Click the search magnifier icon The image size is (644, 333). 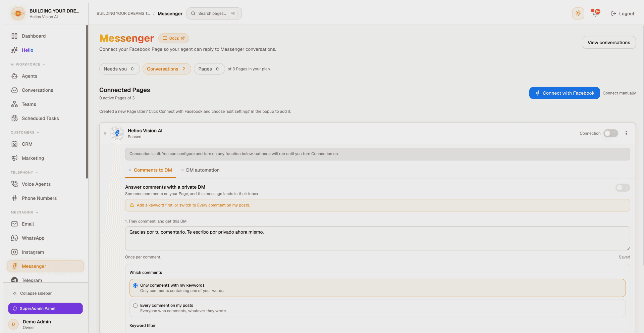193,13
